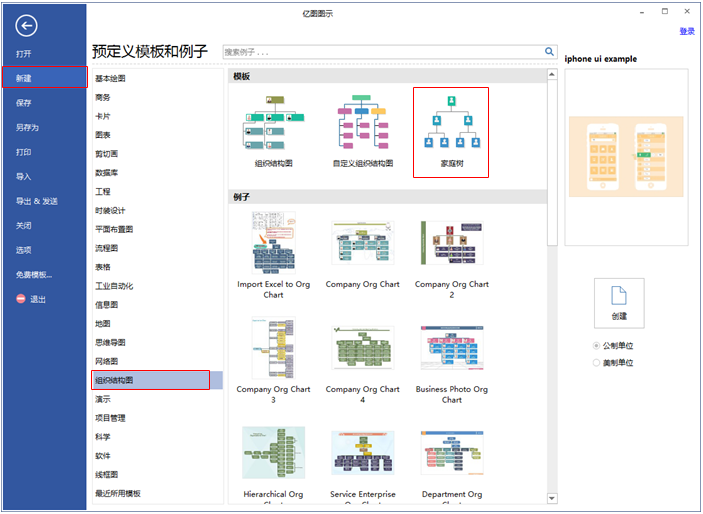
Task: Choose the 商务 category
Action: pos(103,97)
